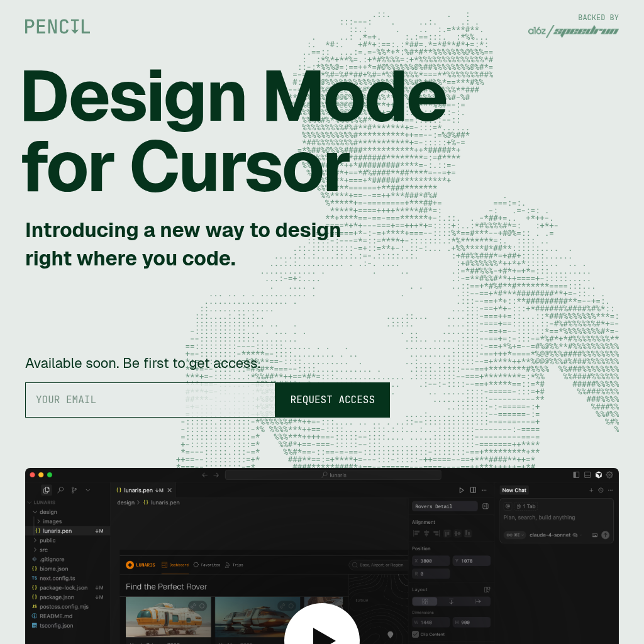This screenshot has width=644, height=644.
Task: Open chat history clock icon
Action: [x=601, y=490]
